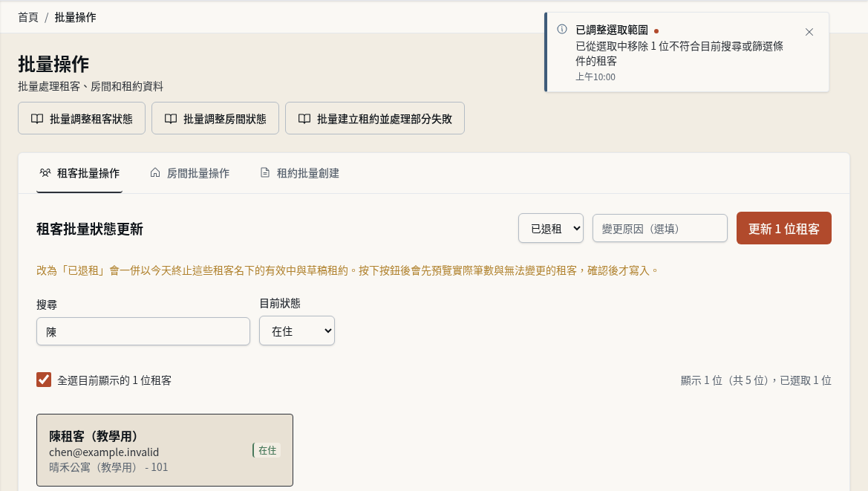Click 更新 1 位租客 button
The image size is (868, 491).
[784, 228]
